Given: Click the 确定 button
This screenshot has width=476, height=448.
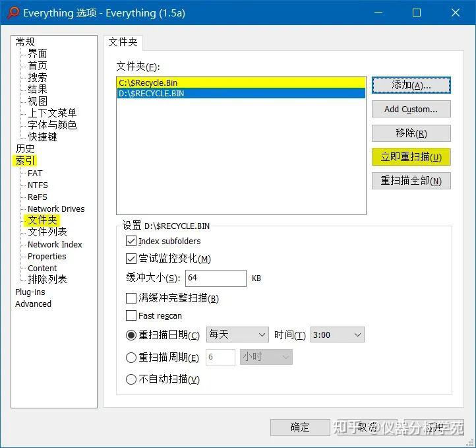Looking at the screenshot, I should [x=300, y=428].
